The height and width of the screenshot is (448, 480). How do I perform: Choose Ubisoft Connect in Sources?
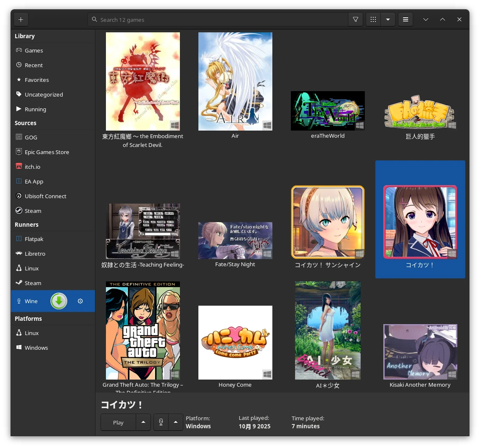coord(45,196)
